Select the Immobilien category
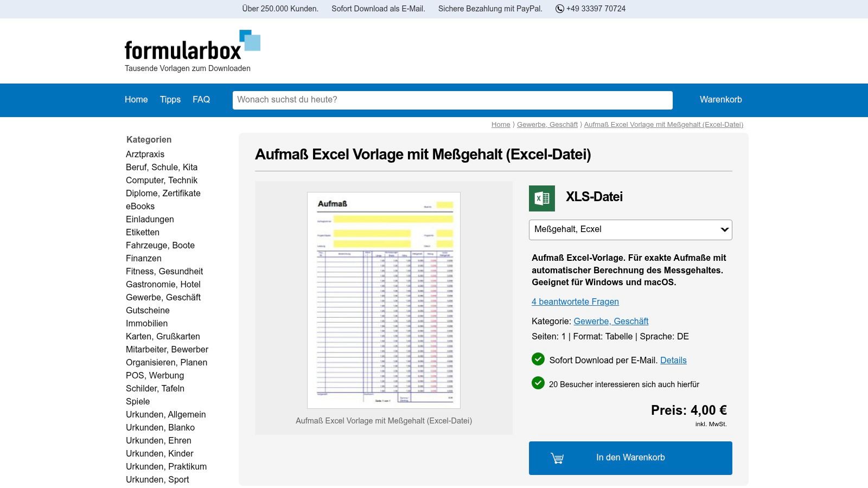The height and width of the screenshot is (488, 868). (x=146, y=324)
